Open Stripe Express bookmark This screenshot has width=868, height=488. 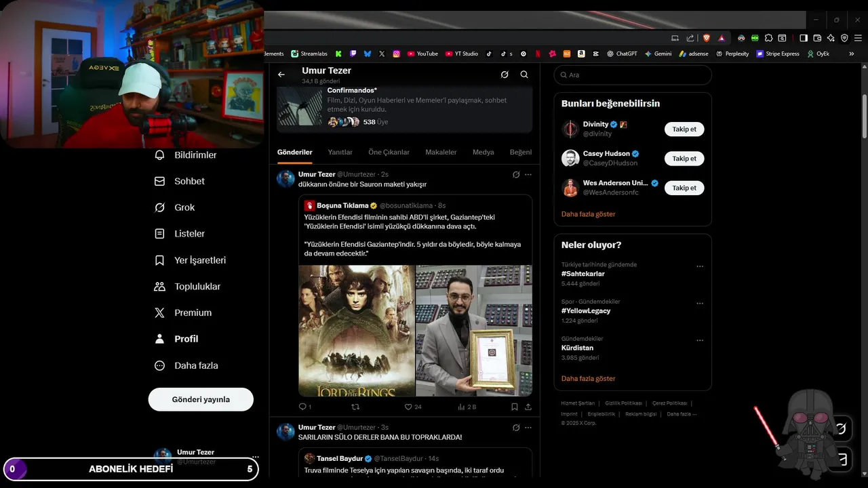(x=778, y=54)
